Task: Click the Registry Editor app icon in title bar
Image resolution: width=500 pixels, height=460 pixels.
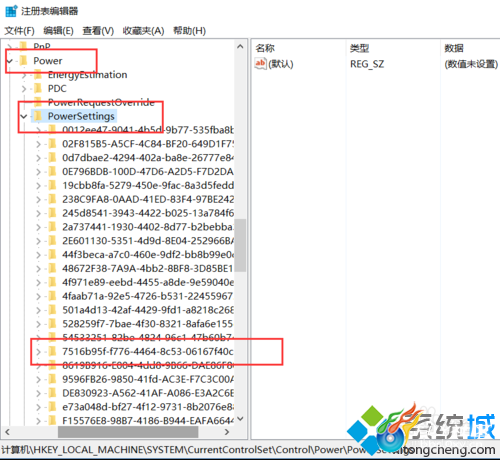Action: pyautogui.click(x=11, y=11)
